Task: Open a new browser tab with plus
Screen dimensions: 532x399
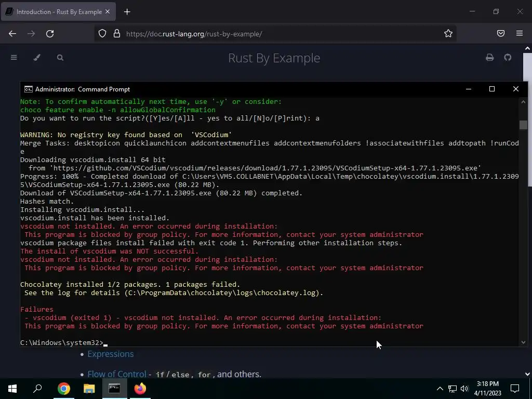Action: point(127,12)
